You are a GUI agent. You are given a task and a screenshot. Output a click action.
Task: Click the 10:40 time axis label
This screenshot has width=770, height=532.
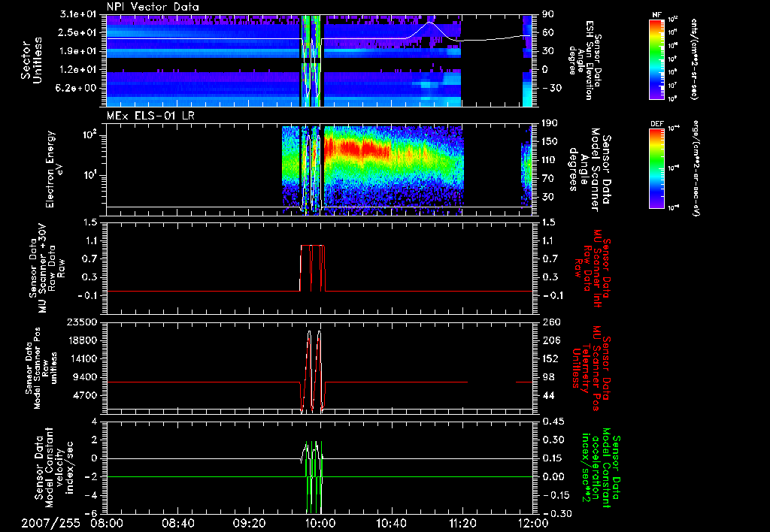(x=391, y=523)
